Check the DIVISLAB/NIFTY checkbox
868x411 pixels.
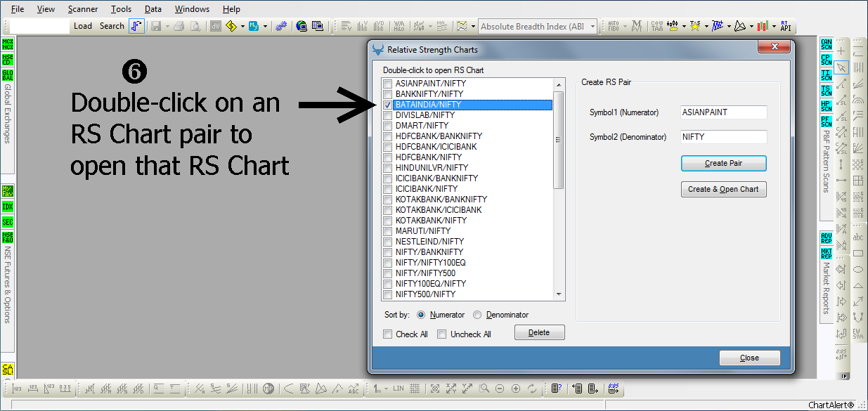[388, 115]
